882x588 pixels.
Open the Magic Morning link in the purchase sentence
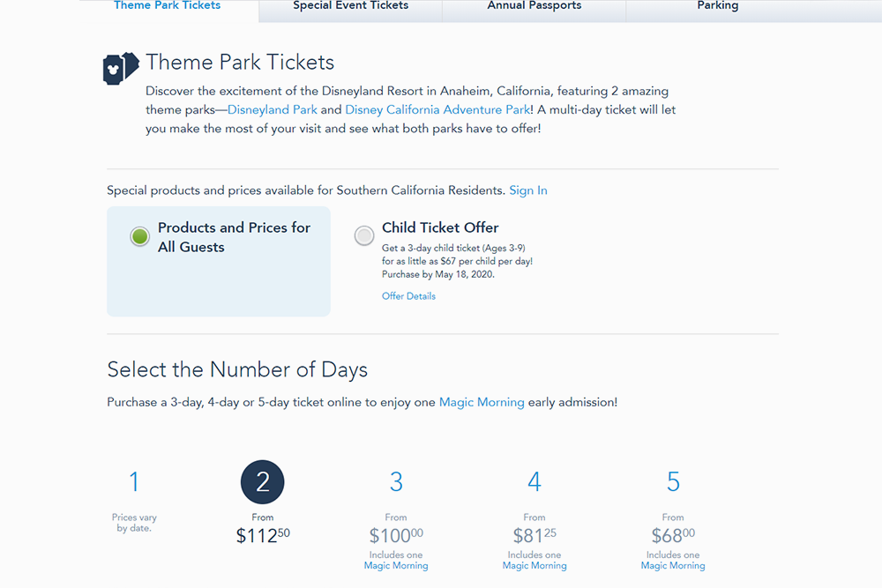[x=482, y=403]
